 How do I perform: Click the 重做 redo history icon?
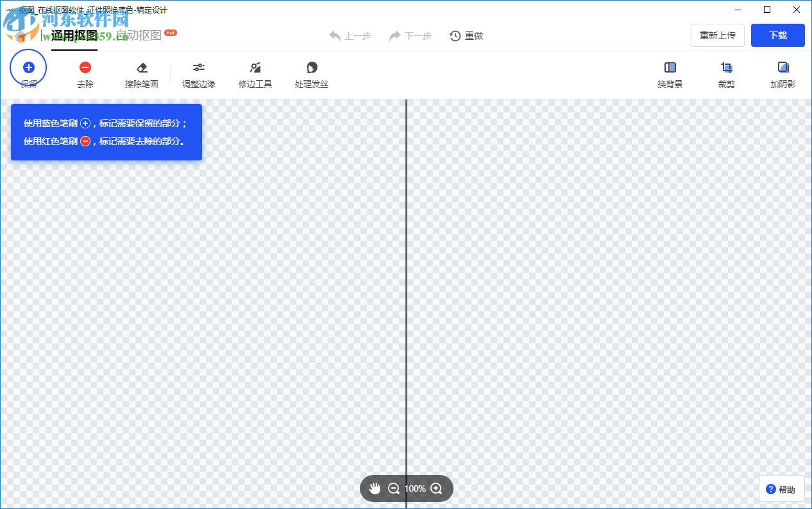click(455, 36)
